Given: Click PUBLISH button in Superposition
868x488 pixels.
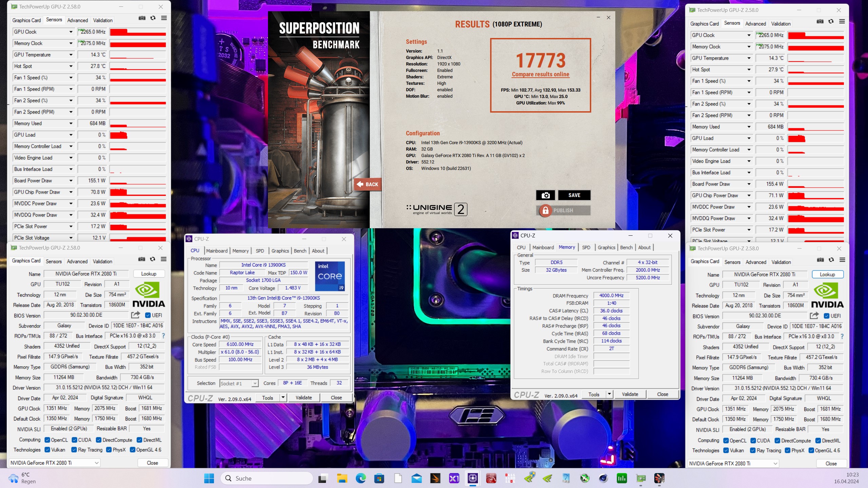Looking at the screenshot, I should tap(563, 210).
